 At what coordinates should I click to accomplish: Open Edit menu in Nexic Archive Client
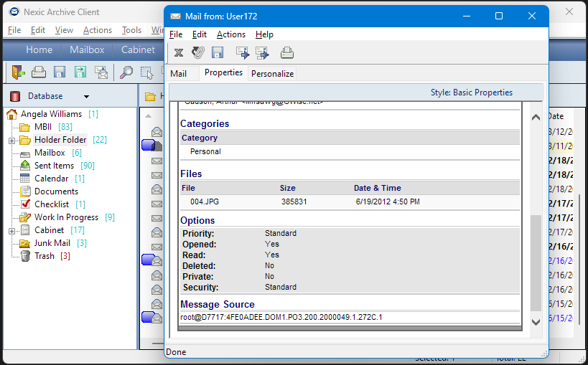click(38, 30)
